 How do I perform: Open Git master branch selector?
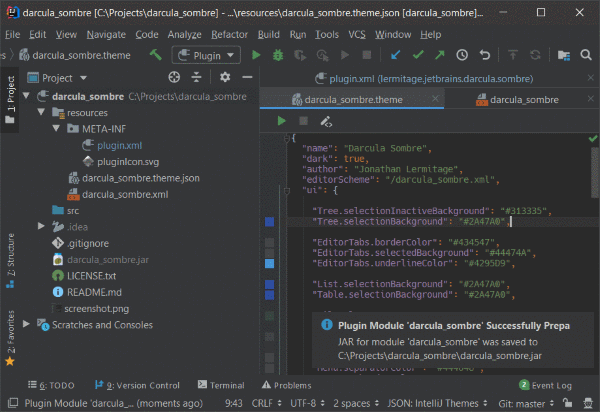tap(526, 403)
